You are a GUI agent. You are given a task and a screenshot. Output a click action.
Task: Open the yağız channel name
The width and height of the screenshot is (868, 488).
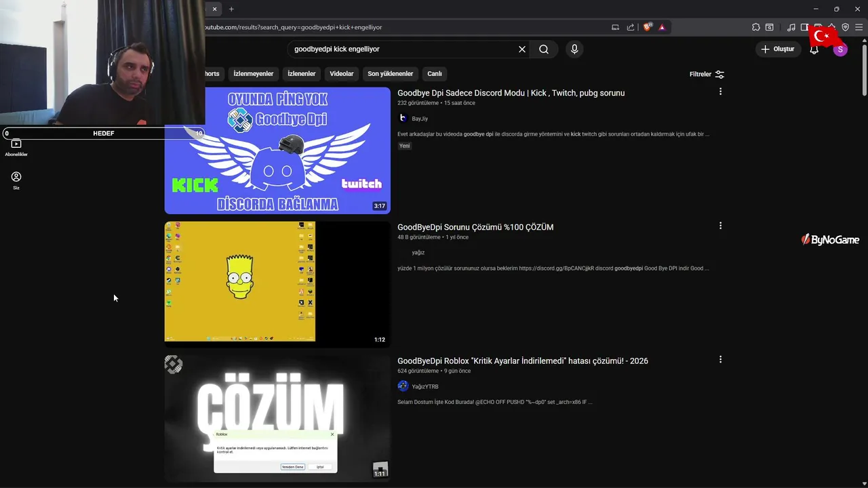coord(418,253)
